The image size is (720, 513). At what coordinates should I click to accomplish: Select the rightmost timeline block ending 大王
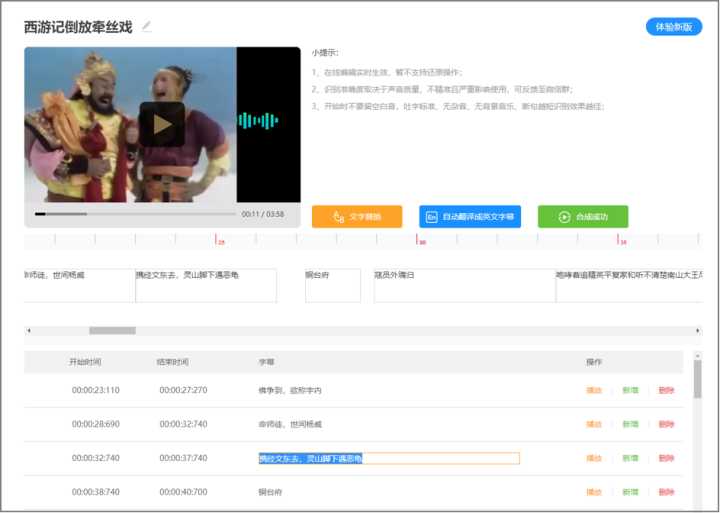(x=629, y=286)
